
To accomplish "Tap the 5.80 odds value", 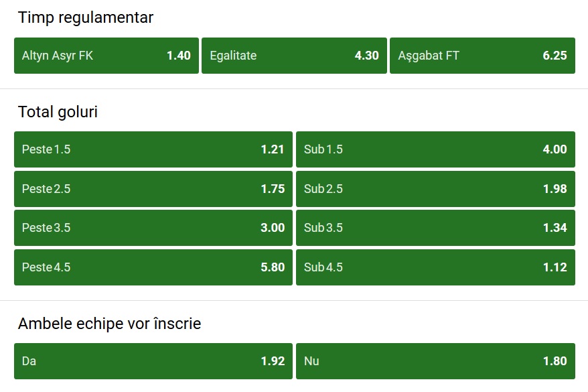I will [273, 267].
